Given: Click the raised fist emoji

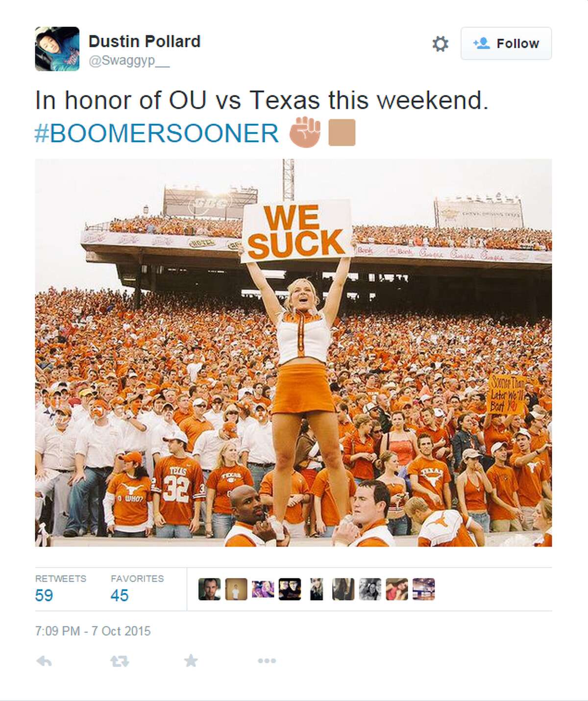Looking at the screenshot, I should point(305,132).
